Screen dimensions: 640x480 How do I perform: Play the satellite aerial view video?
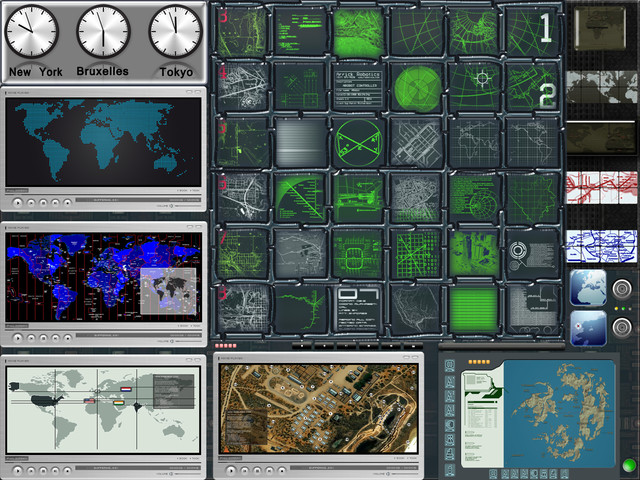(231, 471)
